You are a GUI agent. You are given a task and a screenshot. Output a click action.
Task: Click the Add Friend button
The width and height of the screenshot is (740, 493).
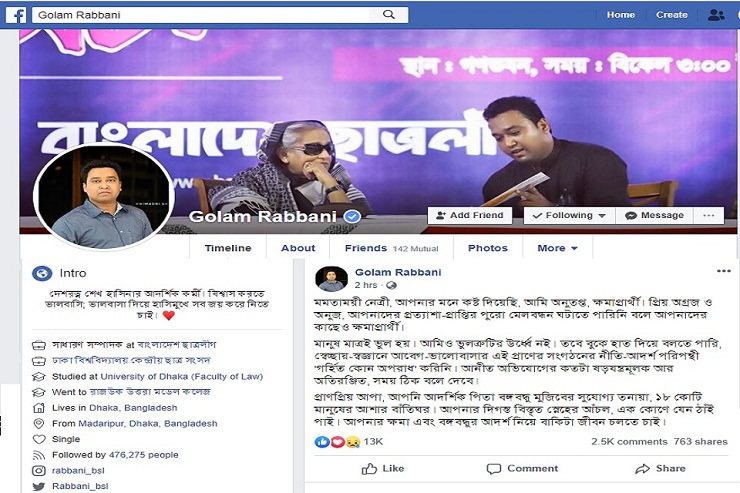[x=470, y=216]
